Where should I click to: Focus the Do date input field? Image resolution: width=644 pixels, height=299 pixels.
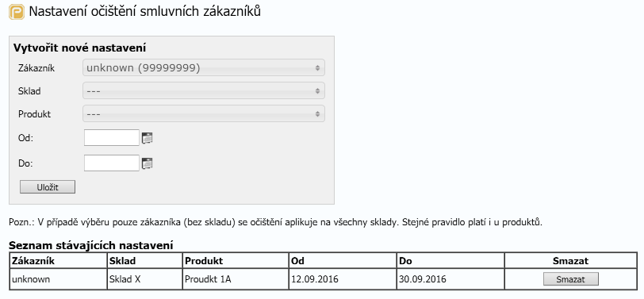(112, 163)
